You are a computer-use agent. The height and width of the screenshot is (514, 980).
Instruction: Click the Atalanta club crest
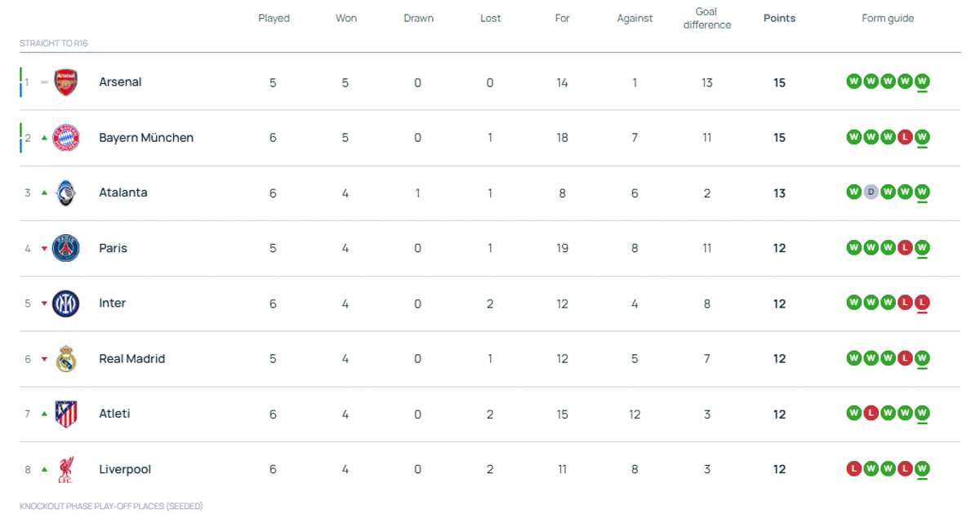65,193
